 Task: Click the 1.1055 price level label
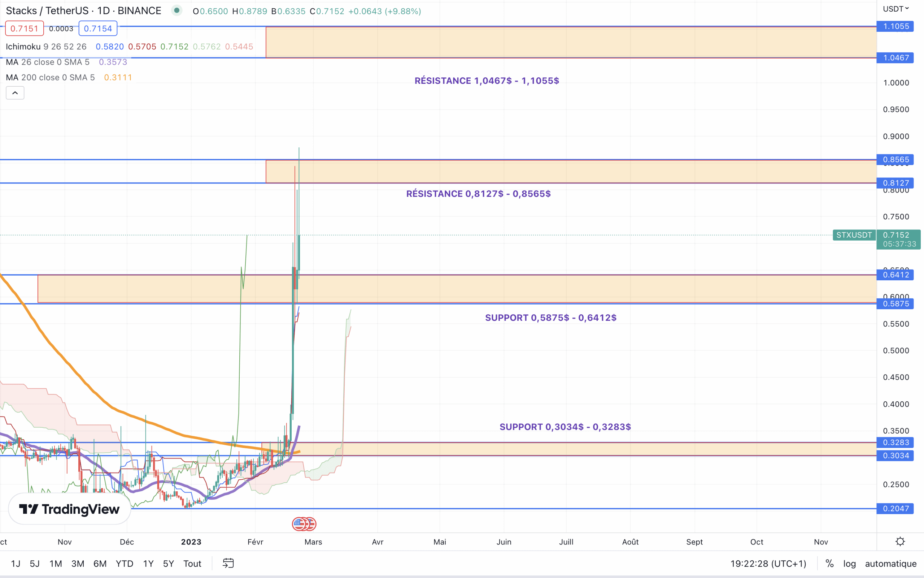click(895, 26)
